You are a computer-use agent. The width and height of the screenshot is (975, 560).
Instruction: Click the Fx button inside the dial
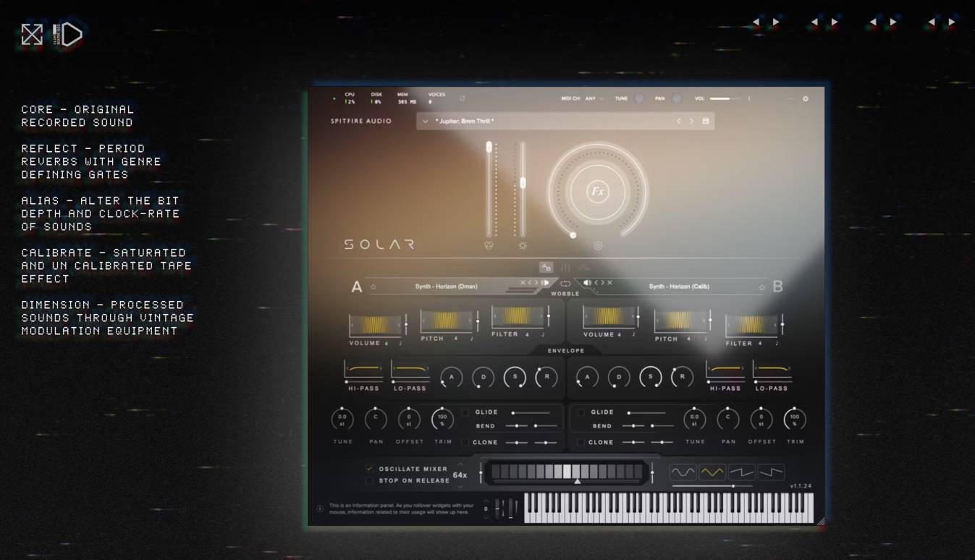[x=597, y=192]
